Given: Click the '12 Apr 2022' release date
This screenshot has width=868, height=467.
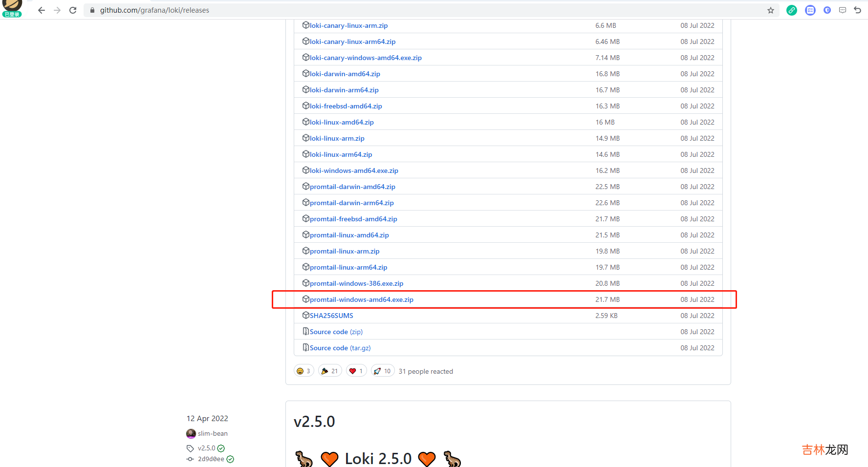Looking at the screenshot, I should coord(207,419).
